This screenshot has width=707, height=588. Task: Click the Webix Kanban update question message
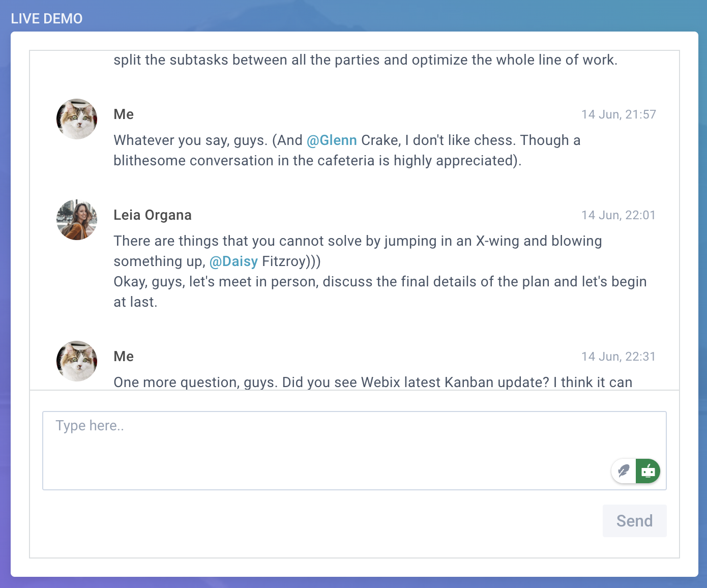[x=373, y=383]
